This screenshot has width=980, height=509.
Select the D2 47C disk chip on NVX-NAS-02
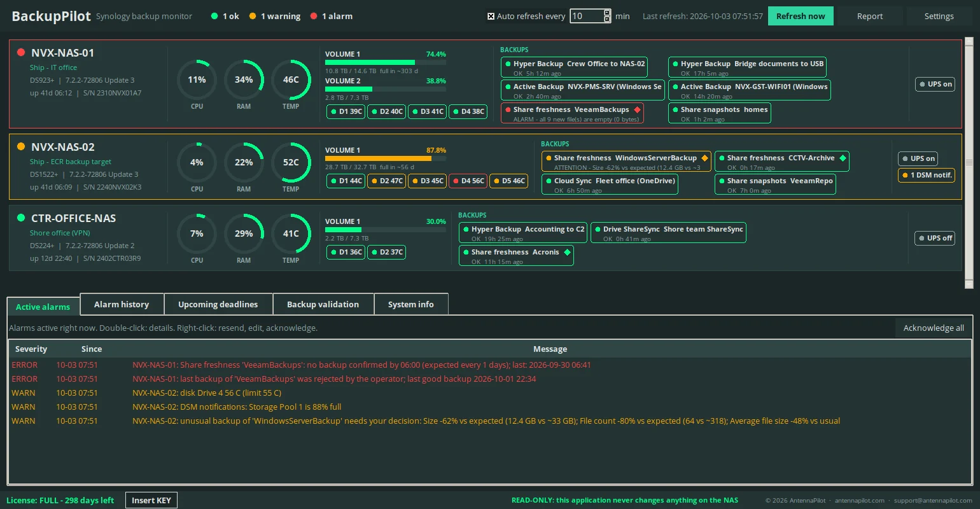(386, 181)
